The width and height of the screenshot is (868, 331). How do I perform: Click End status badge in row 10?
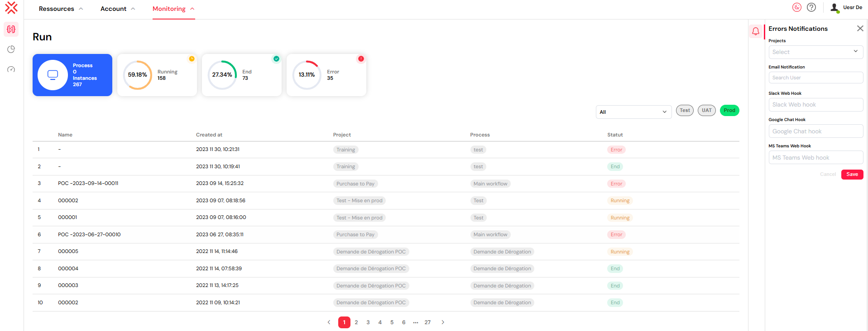pyautogui.click(x=615, y=302)
